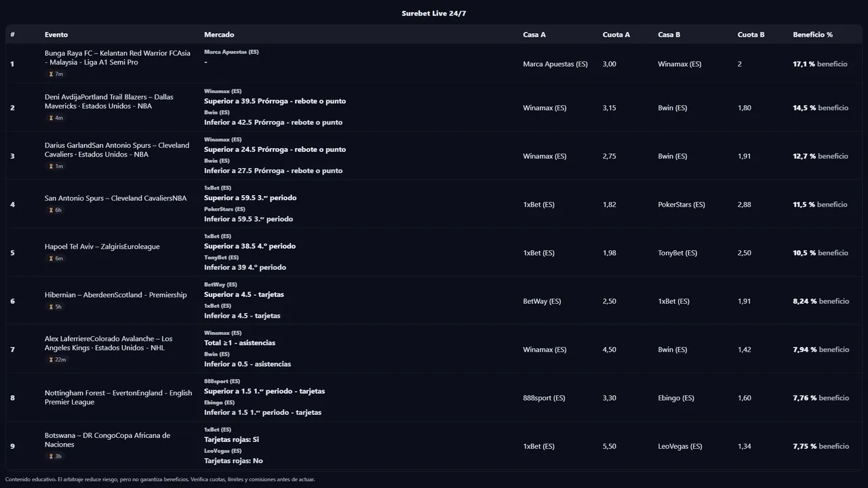Select the 'Tarjetas rojas: Sí' market
This screenshot has width=868, height=488.
[x=231, y=439]
